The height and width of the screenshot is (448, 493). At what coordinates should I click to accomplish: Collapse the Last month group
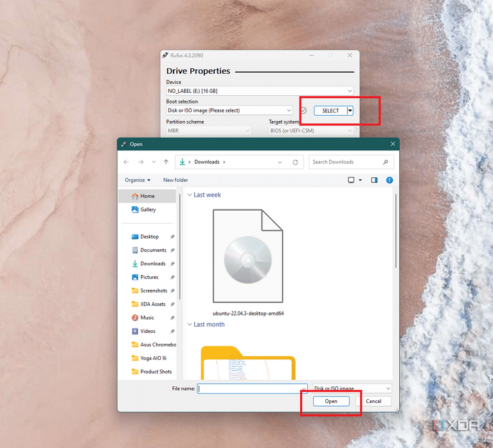coord(189,325)
